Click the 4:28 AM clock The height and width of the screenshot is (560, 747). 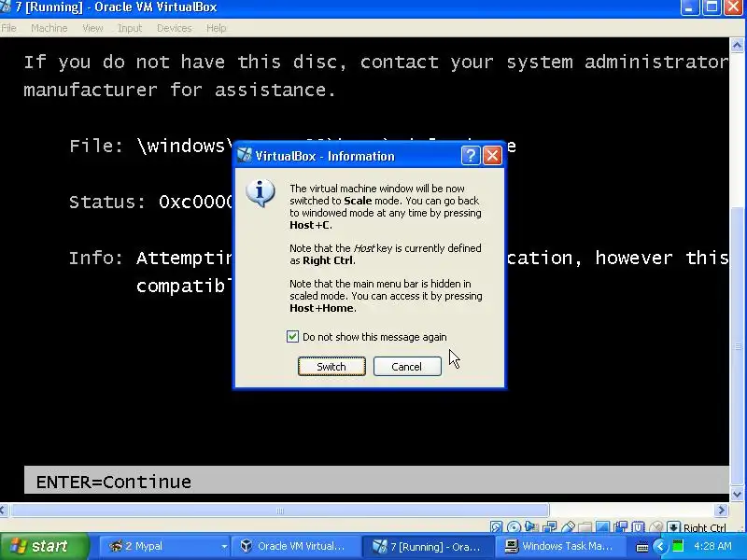(x=712, y=546)
